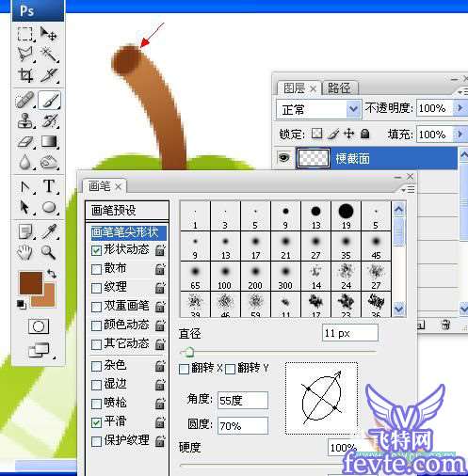Enable 纹理 checkbox

[96, 288]
